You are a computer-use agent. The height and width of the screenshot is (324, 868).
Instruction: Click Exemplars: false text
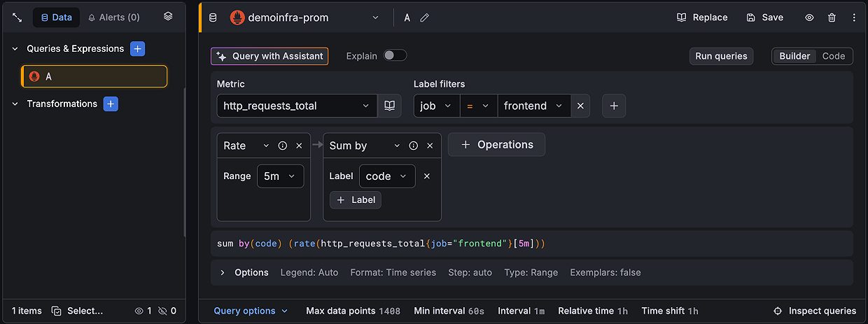tap(605, 272)
